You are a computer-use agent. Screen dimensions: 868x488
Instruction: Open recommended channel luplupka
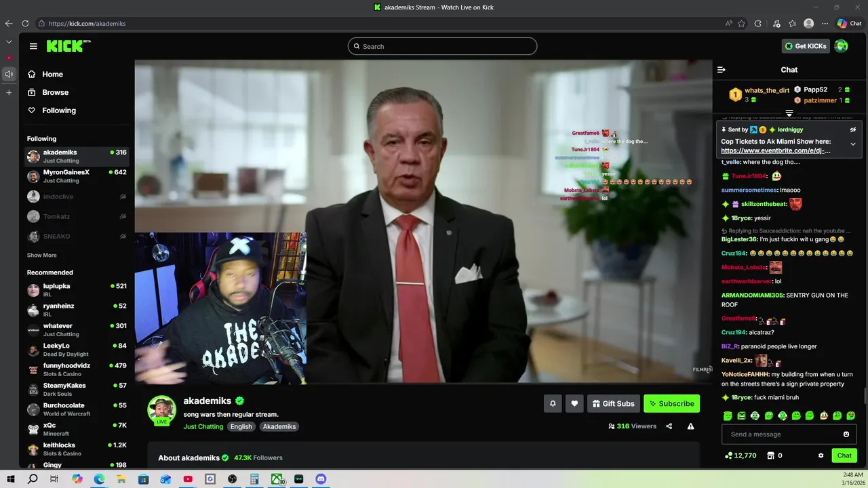click(77, 290)
